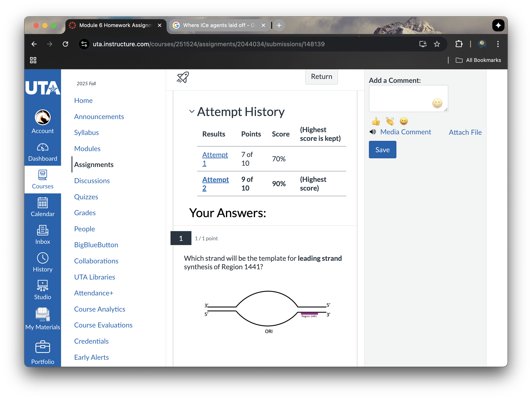
Task: Click the thumbs up emoji reaction
Action: (x=376, y=121)
